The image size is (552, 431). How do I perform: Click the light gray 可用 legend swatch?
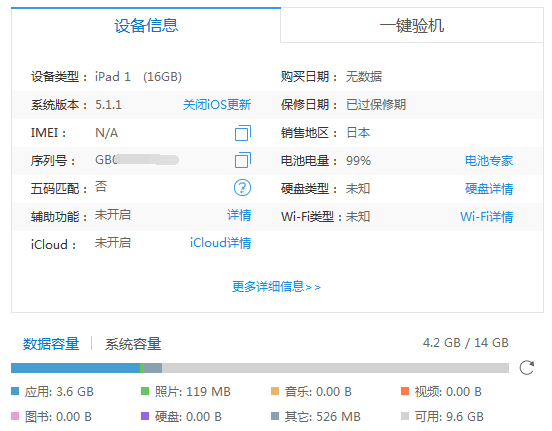pos(405,416)
